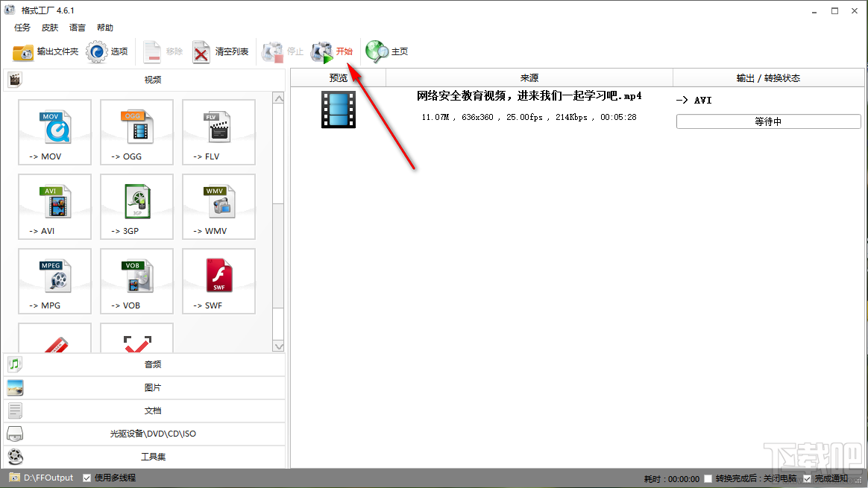
Task: Select the -> FLV format
Action: pyautogui.click(x=218, y=132)
